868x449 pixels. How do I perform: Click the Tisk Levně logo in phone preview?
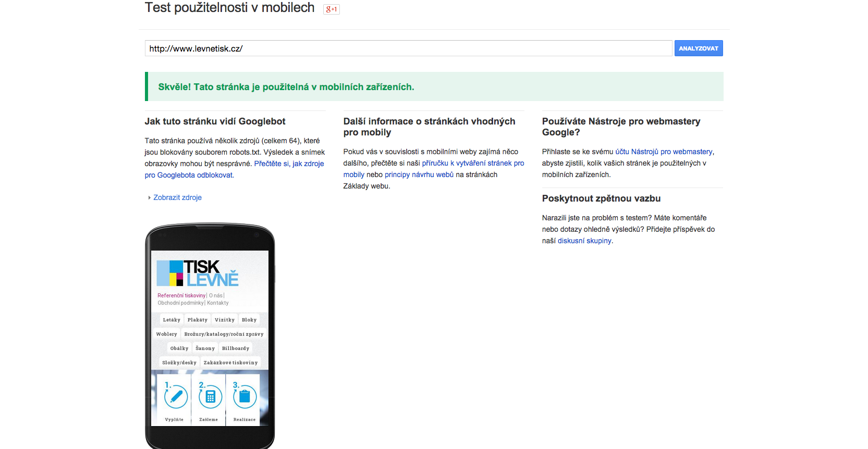198,273
